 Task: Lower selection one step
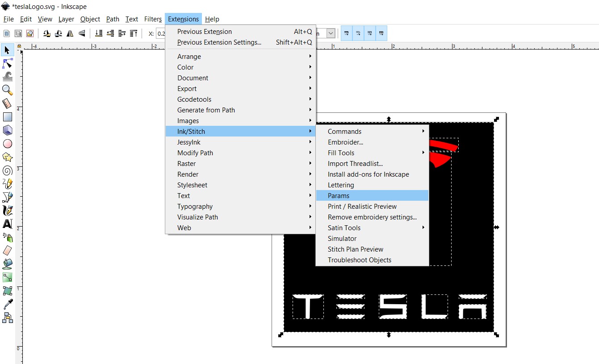110,33
